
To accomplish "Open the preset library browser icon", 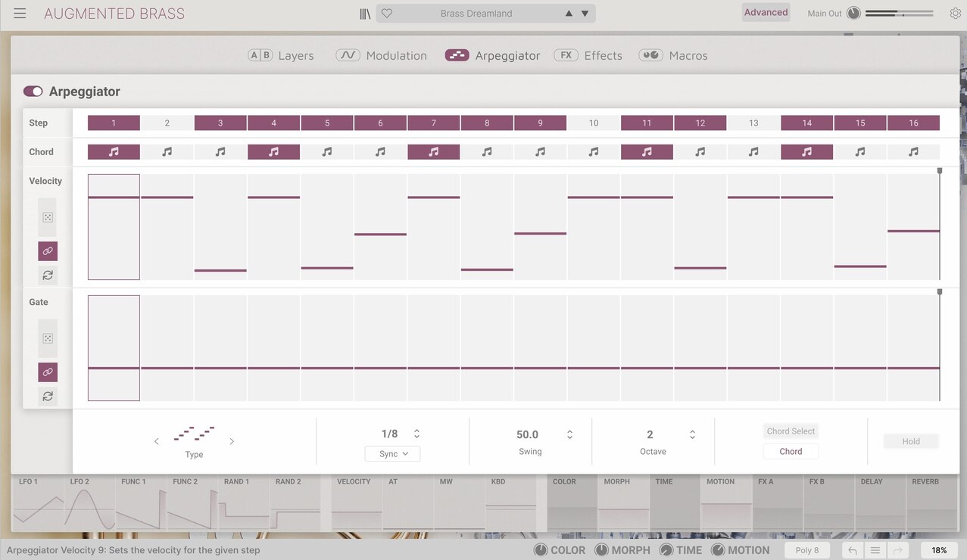I will pyautogui.click(x=364, y=13).
